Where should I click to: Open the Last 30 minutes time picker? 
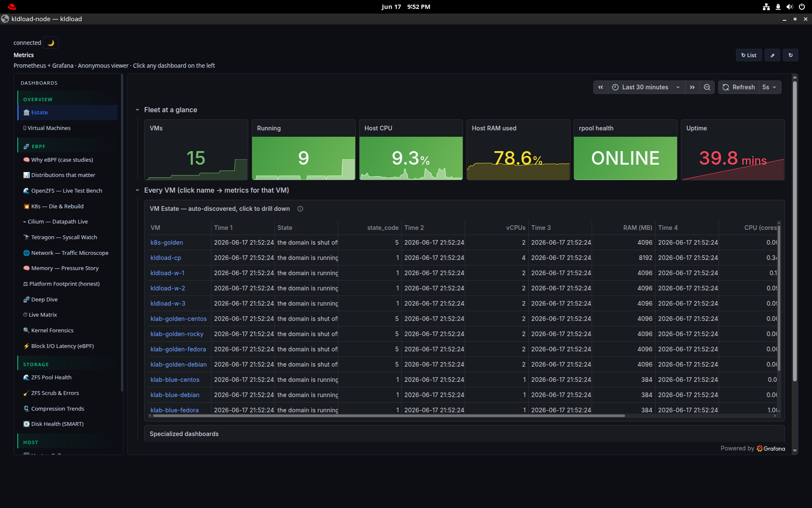[x=646, y=87]
